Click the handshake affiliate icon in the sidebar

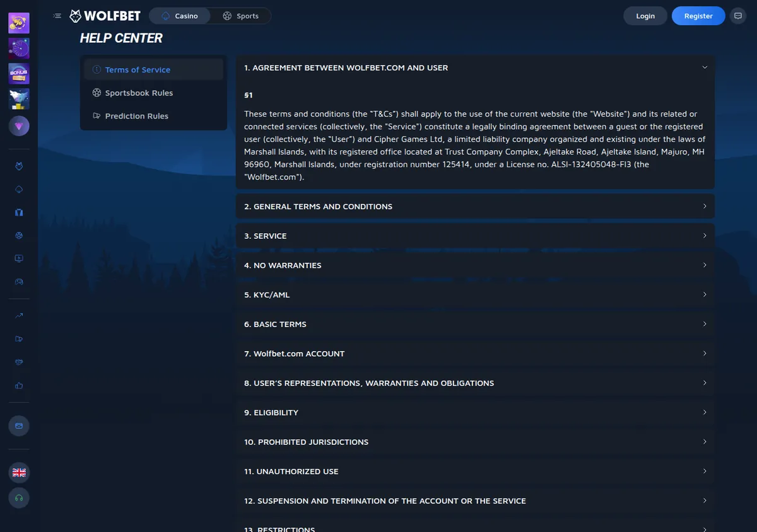coord(19,362)
